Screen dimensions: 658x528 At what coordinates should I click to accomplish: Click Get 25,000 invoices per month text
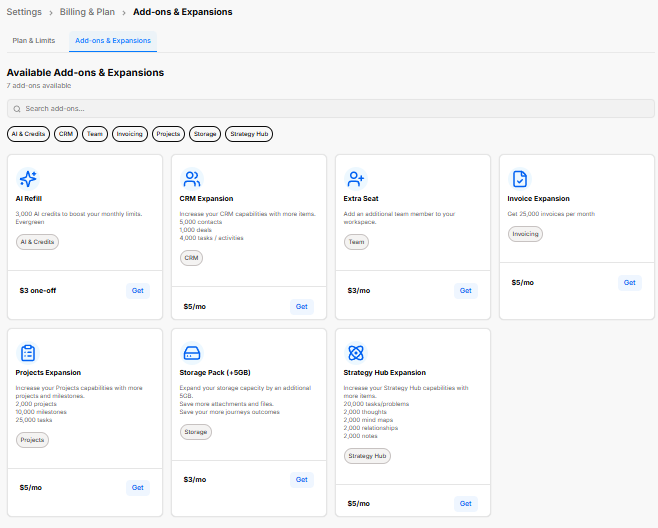tap(551, 214)
